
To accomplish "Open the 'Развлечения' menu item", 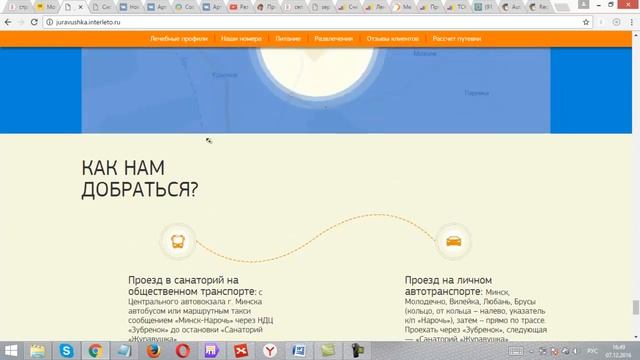I will coord(333,39).
